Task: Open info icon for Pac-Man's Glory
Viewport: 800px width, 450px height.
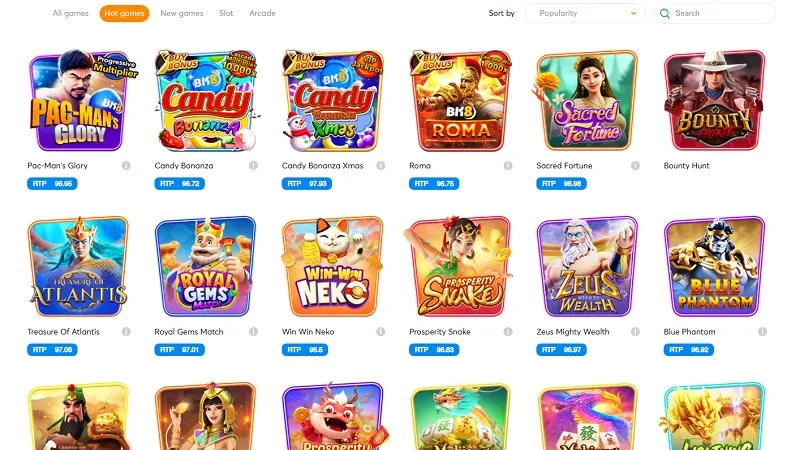Action: 126,165
